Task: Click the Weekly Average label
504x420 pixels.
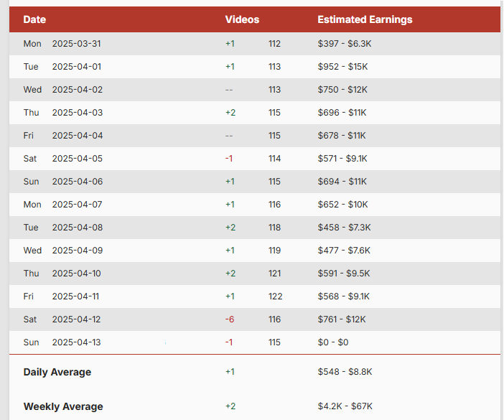Action: pyautogui.click(x=63, y=406)
